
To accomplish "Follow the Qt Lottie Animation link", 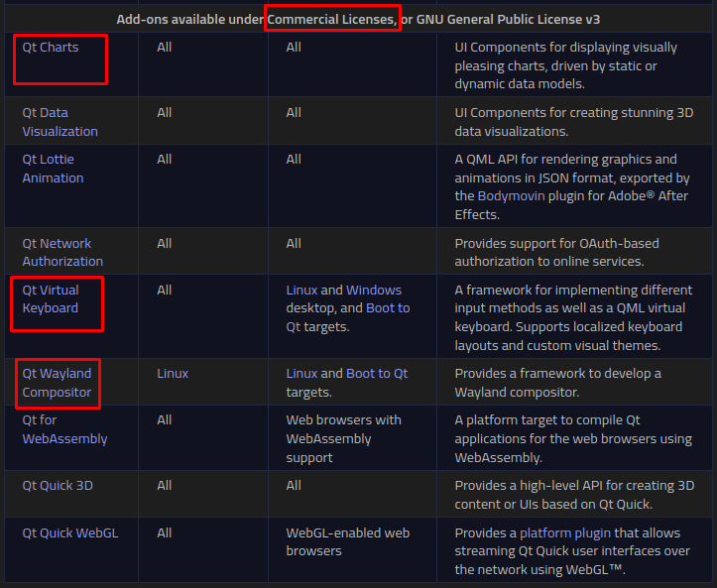I will point(53,169).
